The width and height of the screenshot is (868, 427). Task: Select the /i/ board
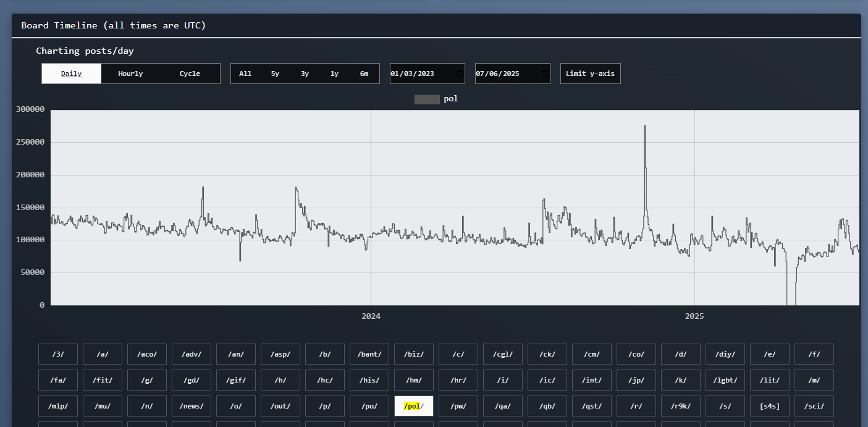[x=503, y=380]
